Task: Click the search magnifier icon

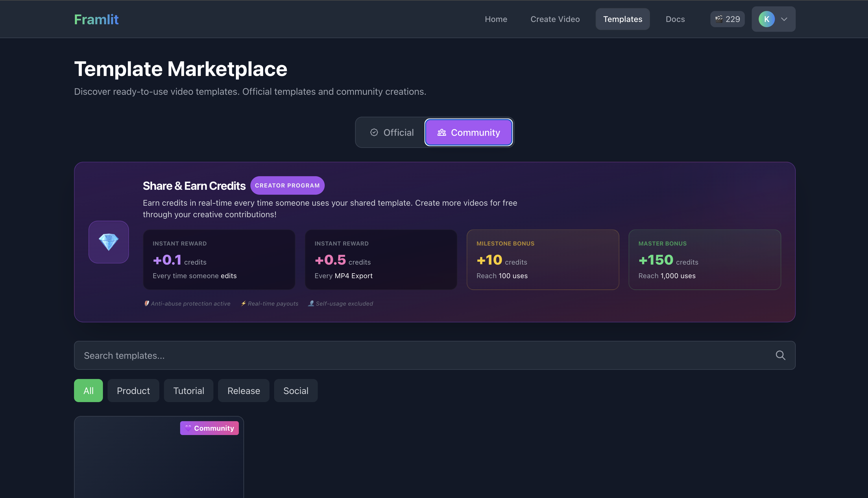Action: [780, 355]
